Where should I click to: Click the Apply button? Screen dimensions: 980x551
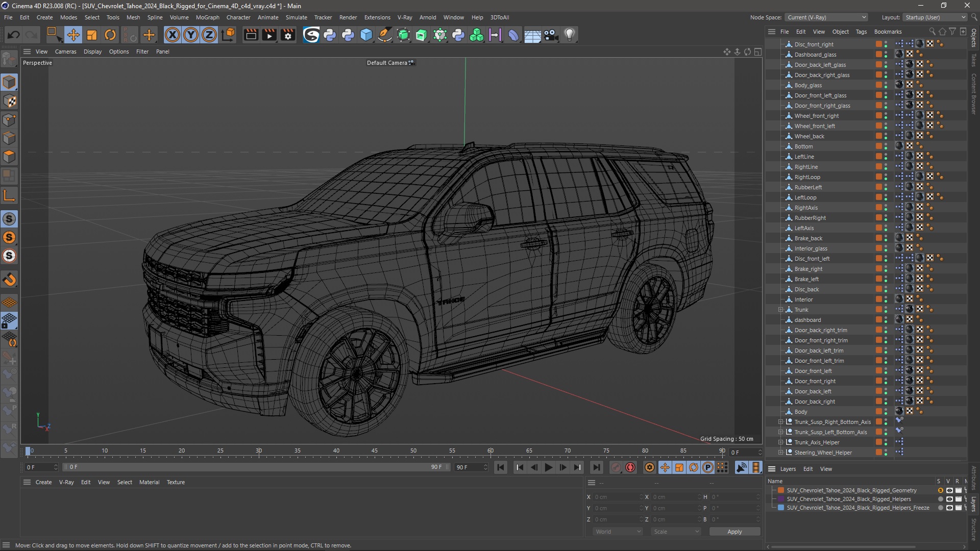[734, 532]
